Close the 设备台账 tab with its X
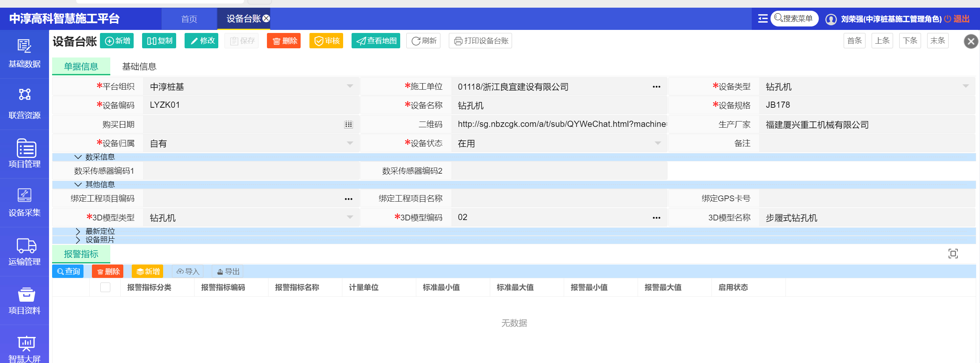The width and height of the screenshot is (980, 363). coord(267,18)
